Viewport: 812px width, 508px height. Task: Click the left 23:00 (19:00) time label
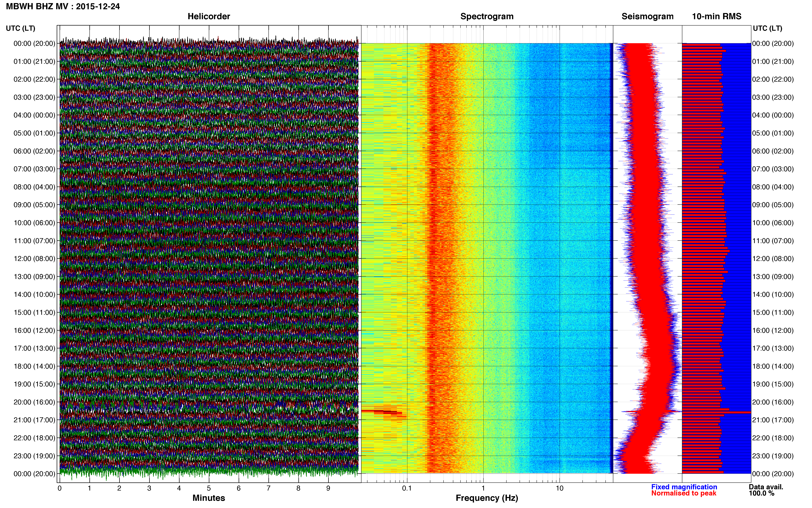coord(34,456)
